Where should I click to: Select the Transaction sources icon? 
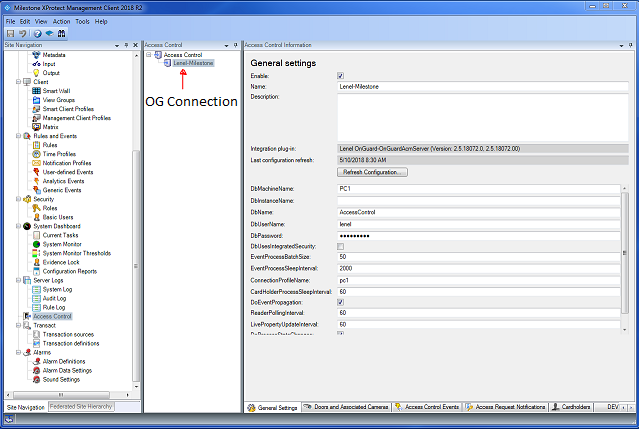tap(36, 334)
